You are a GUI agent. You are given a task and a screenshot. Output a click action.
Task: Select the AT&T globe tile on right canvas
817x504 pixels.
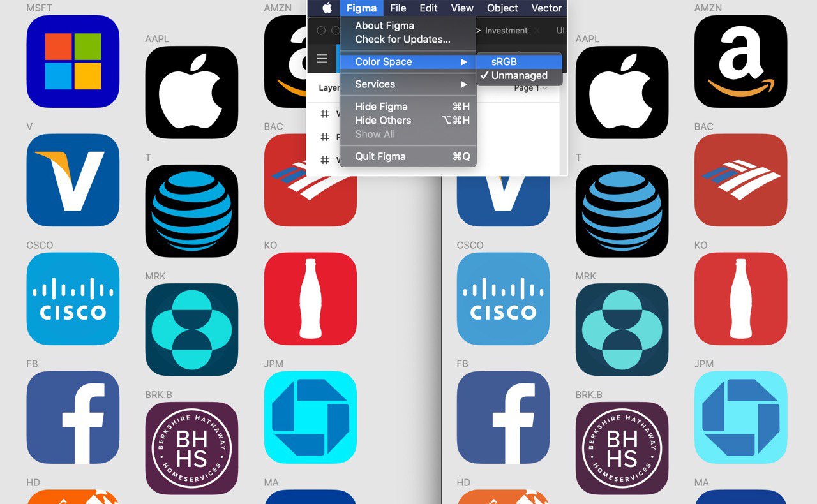622,211
